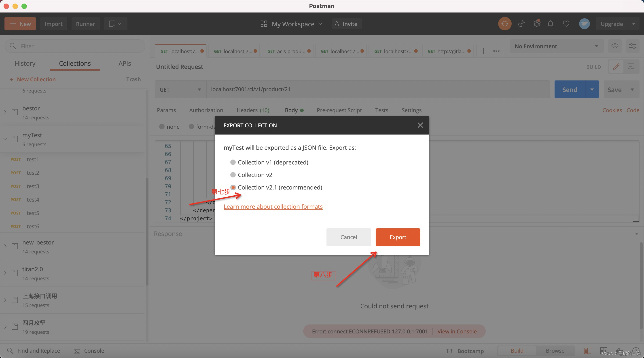644x358 pixels.
Task: Open the notifications bell icon
Action: coord(550,24)
